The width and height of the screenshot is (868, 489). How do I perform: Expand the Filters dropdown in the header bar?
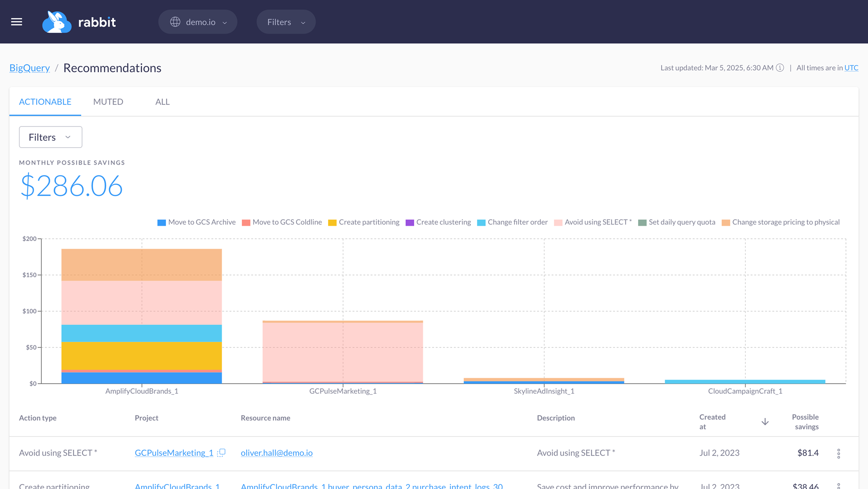[x=286, y=22]
